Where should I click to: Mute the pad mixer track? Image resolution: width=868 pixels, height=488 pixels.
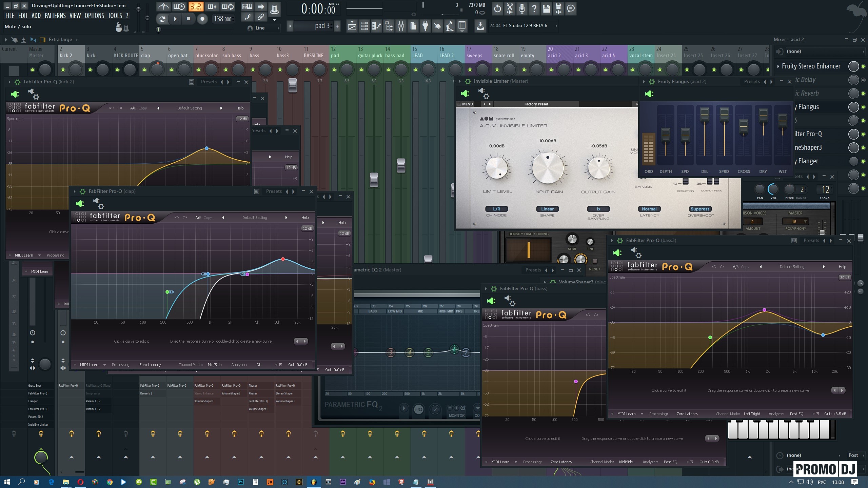click(x=334, y=70)
